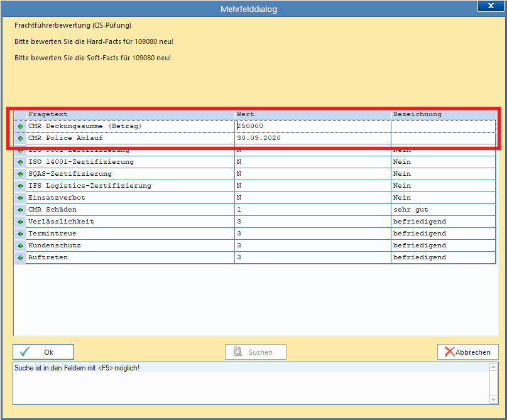Click the message box scrollbar down arrow
This screenshot has height=420, width=507.
pyautogui.click(x=493, y=400)
